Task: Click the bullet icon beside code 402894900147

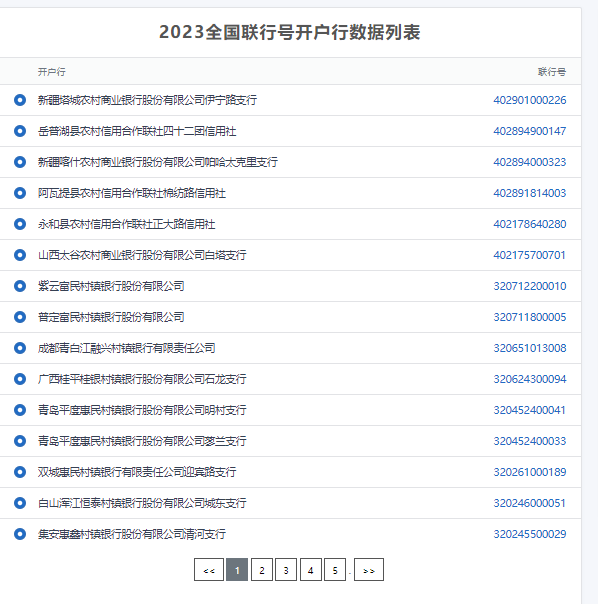Action: click(x=20, y=131)
